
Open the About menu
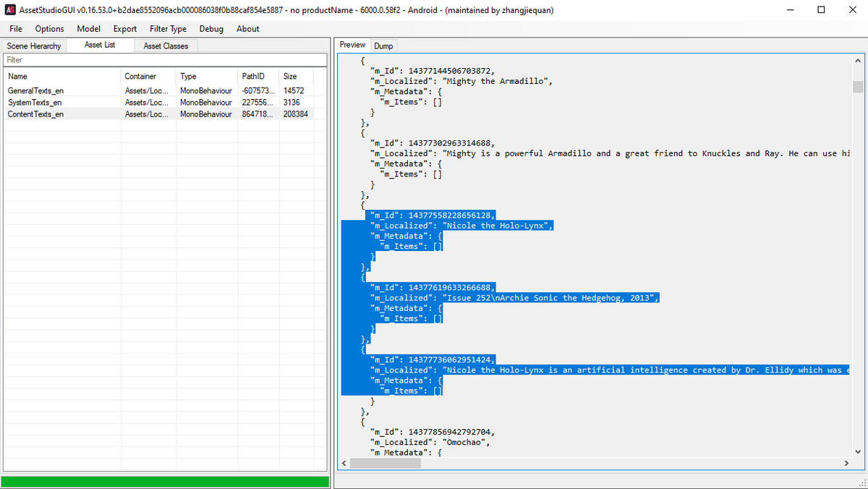pyautogui.click(x=247, y=29)
